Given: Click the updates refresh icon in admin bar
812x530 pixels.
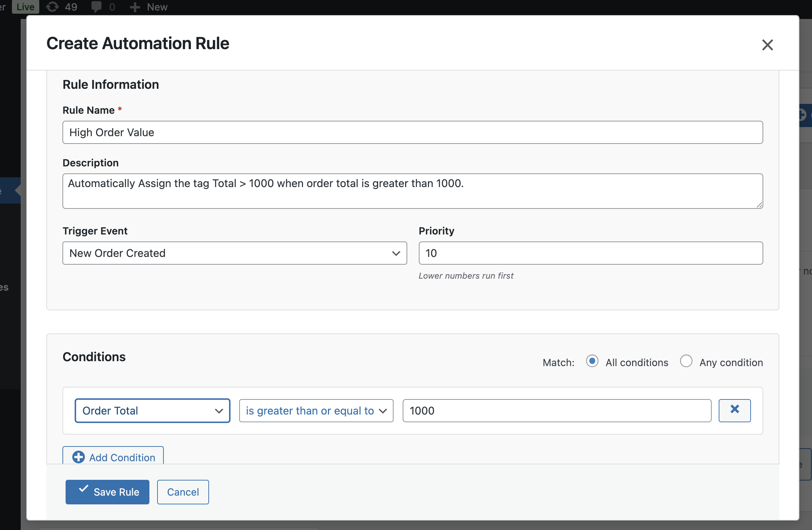Looking at the screenshot, I should click(x=53, y=7).
